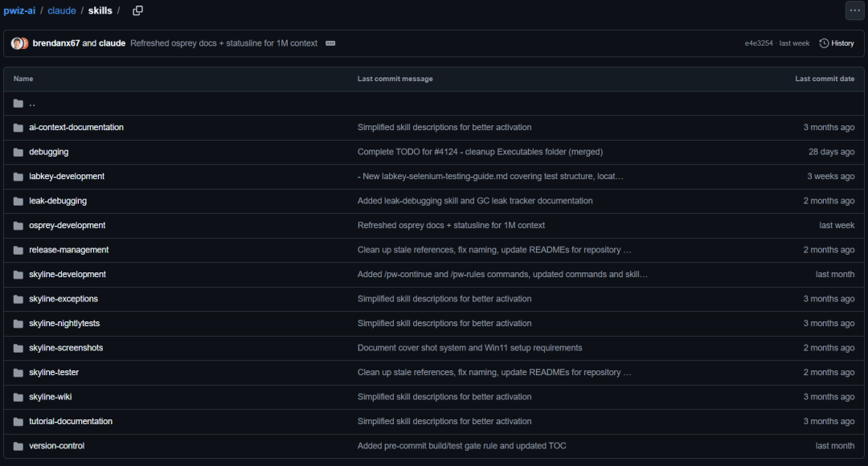Viewport: 868px width, 466px height.
Task: Click folder icon for skyline-nightlytests
Action: [x=18, y=324]
